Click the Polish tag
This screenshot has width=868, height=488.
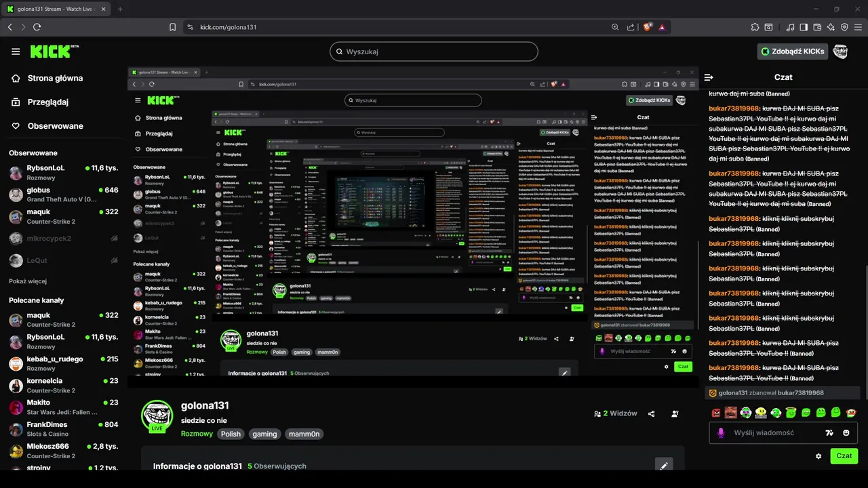pos(231,434)
